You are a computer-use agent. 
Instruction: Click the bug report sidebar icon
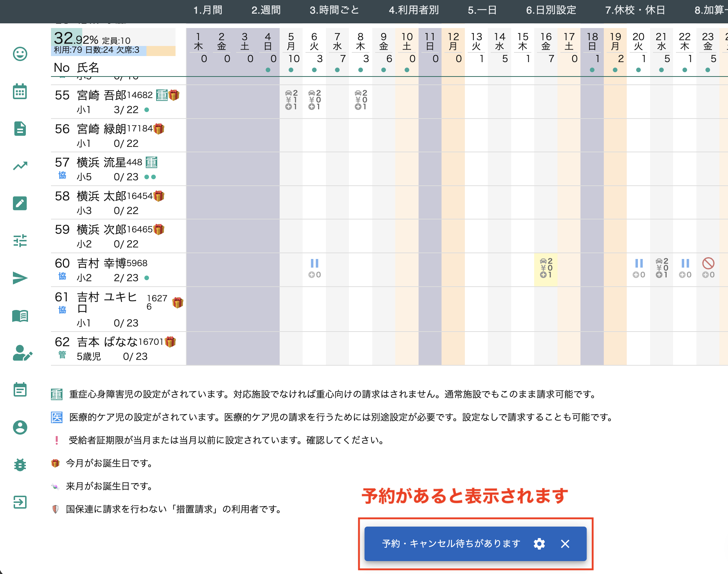(20, 465)
